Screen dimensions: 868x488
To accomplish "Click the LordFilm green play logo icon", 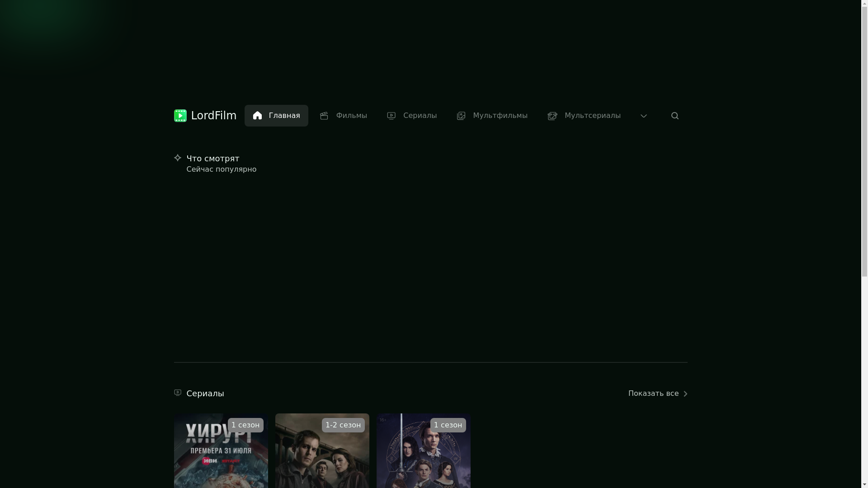I will coord(180,116).
